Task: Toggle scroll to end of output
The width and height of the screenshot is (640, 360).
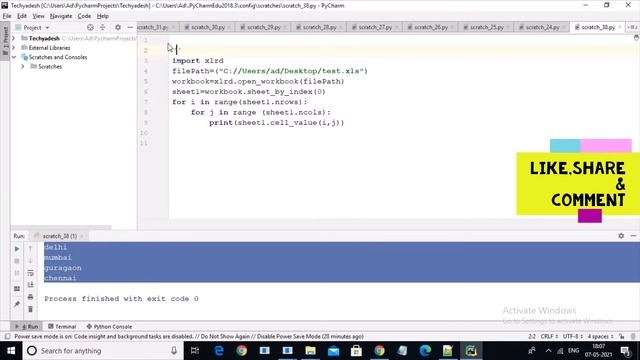Action: (x=30, y=285)
